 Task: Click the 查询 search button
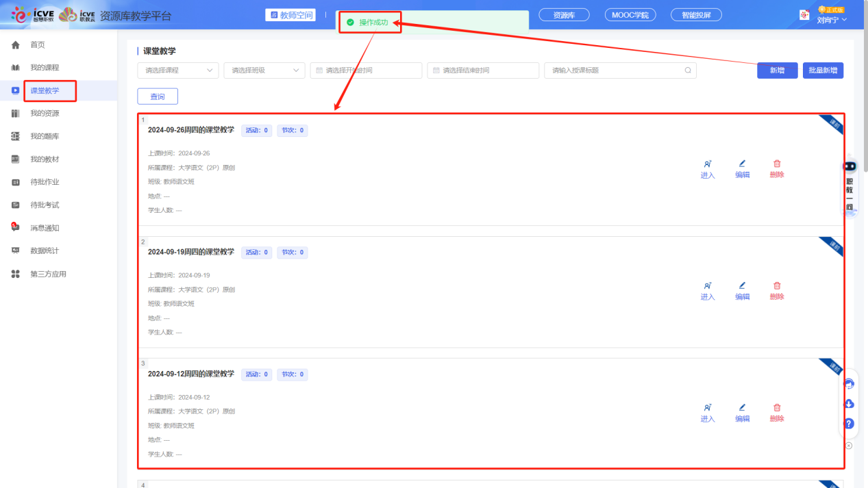pos(158,97)
